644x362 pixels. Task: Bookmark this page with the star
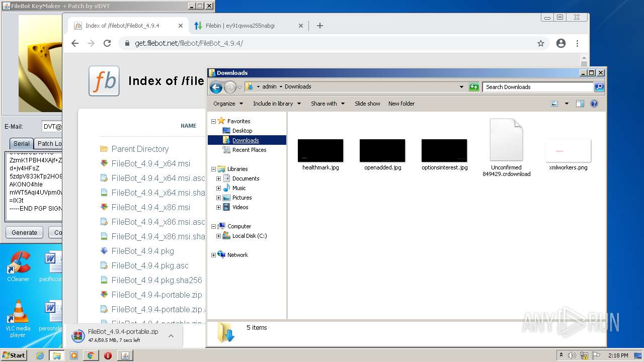click(x=541, y=43)
